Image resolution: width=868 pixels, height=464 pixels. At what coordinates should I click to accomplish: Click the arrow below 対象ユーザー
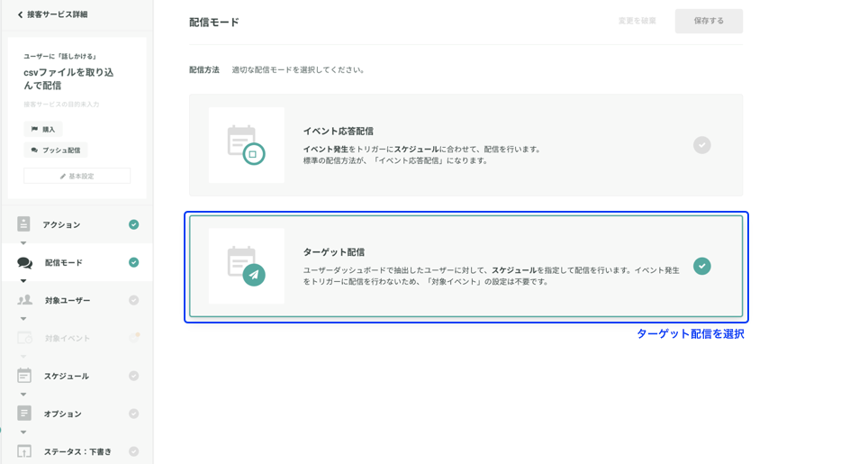point(23,319)
